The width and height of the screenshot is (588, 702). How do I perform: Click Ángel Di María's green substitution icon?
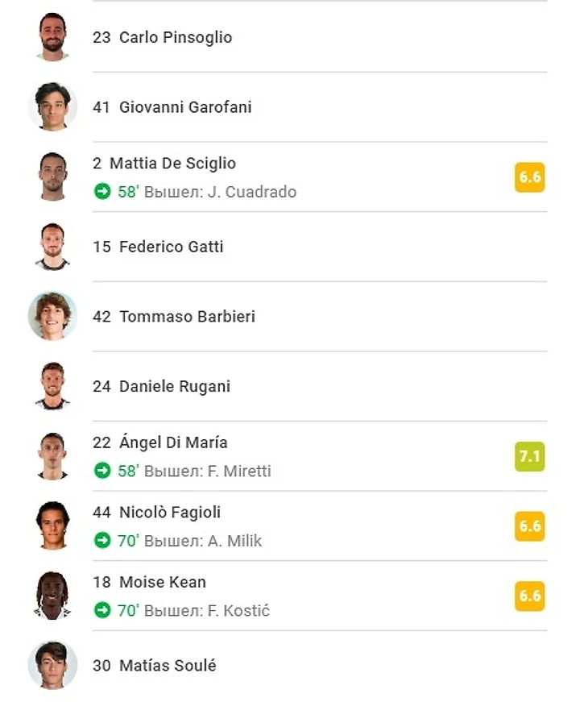(102, 471)
